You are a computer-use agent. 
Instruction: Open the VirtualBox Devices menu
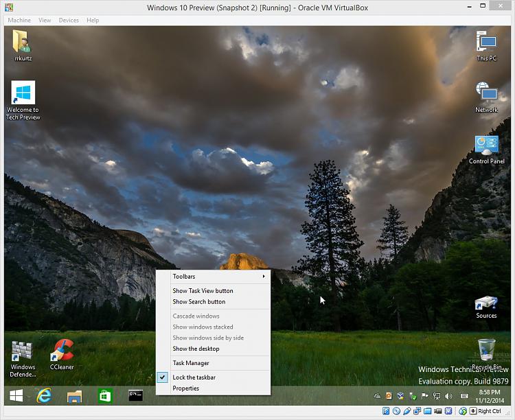[69, 20]
